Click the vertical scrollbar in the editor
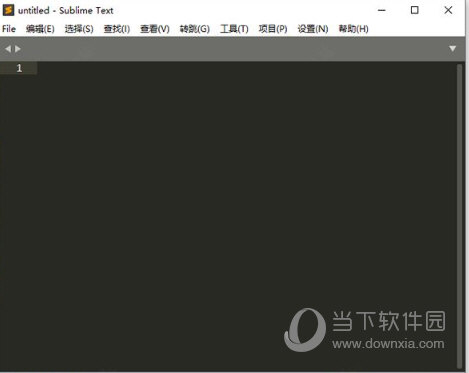The height and width of the screenshot is (373, 469). click(460, 216)
